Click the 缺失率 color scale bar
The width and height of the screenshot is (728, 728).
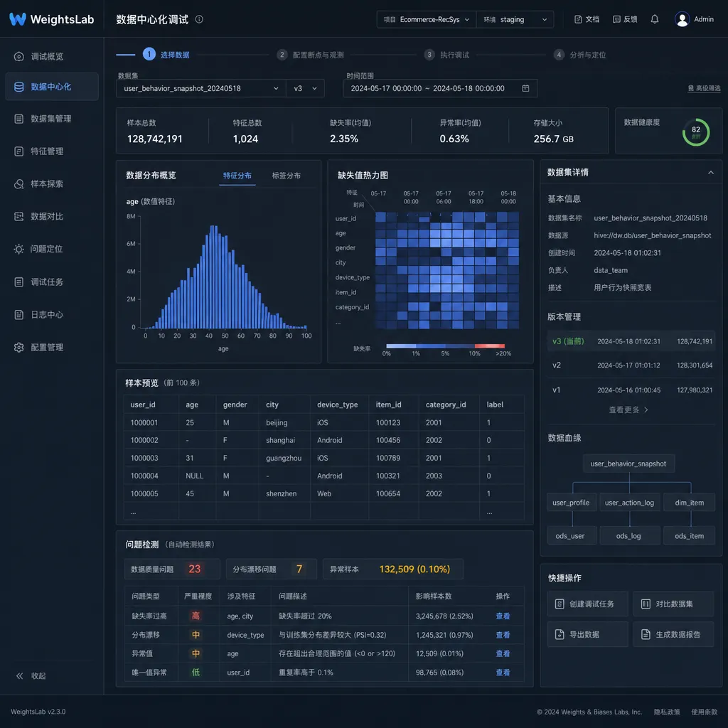[x=445, y=346]
